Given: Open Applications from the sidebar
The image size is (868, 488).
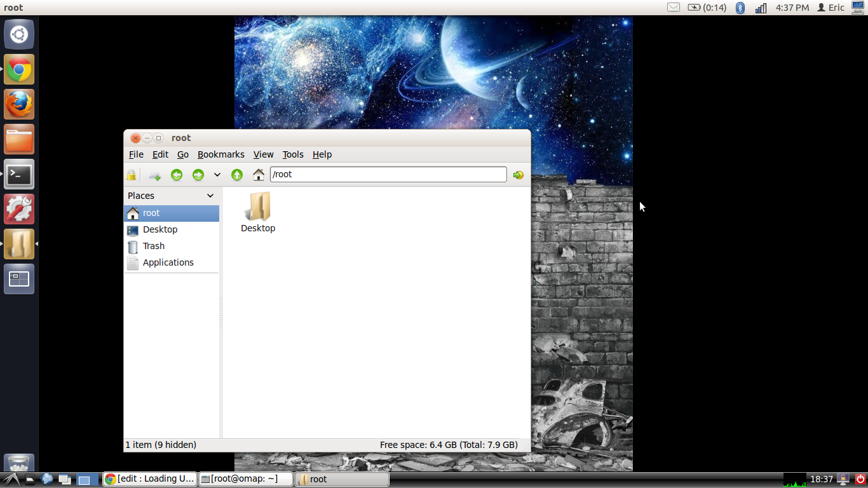Looking at the screenshot, I should pos(168,262).
